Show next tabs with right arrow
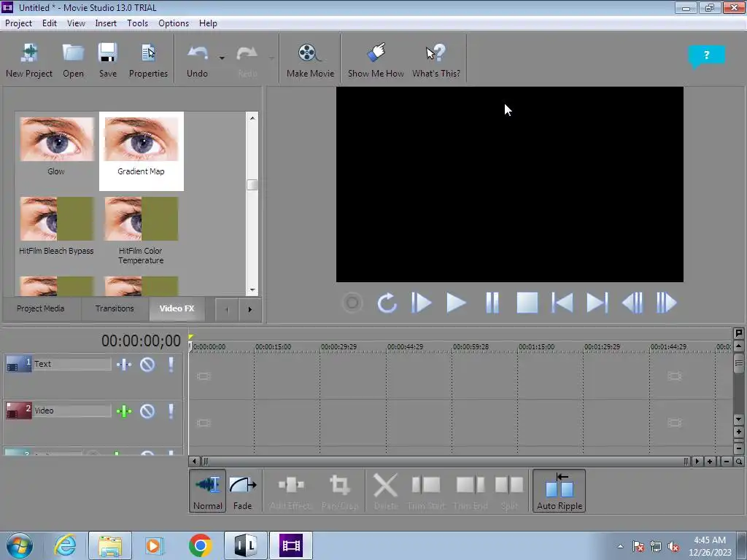This screenshot has width=747, height=560. 249,309
